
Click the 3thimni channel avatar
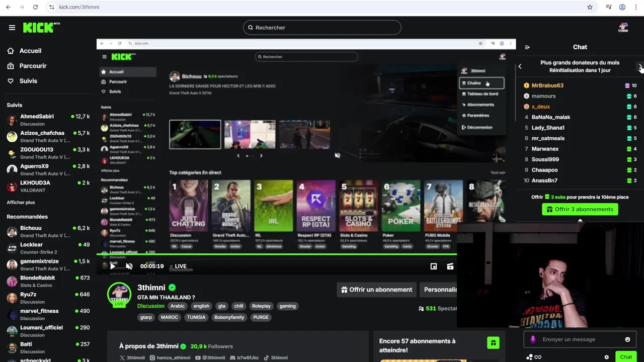coord(119,295)
